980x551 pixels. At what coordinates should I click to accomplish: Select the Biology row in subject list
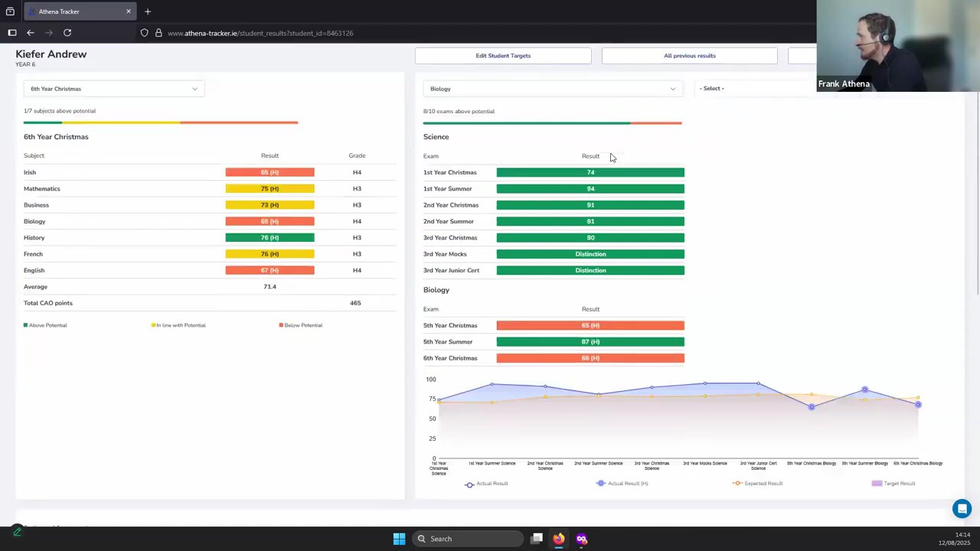coord(209,221)
